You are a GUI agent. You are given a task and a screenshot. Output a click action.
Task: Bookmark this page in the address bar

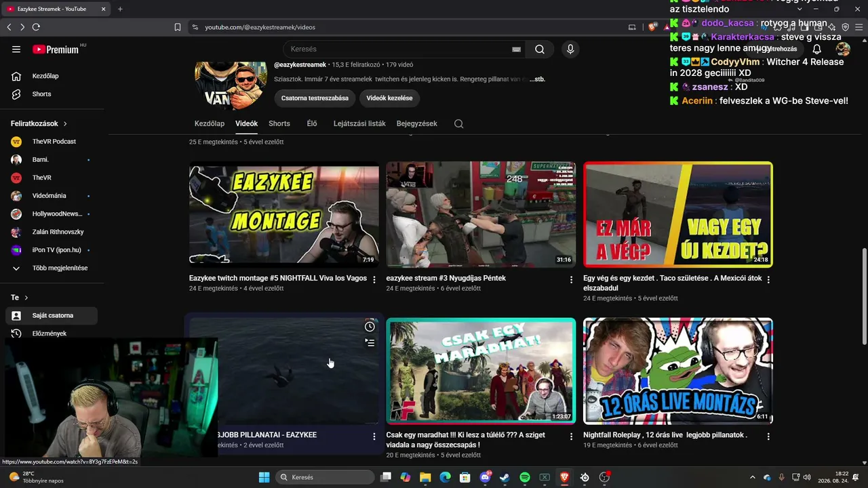point(178,27)
